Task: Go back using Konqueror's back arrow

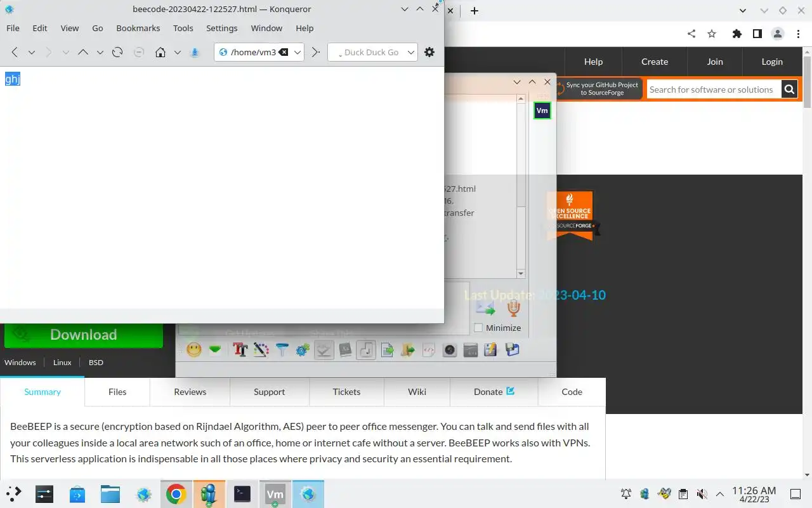Action: pos(14,52)
